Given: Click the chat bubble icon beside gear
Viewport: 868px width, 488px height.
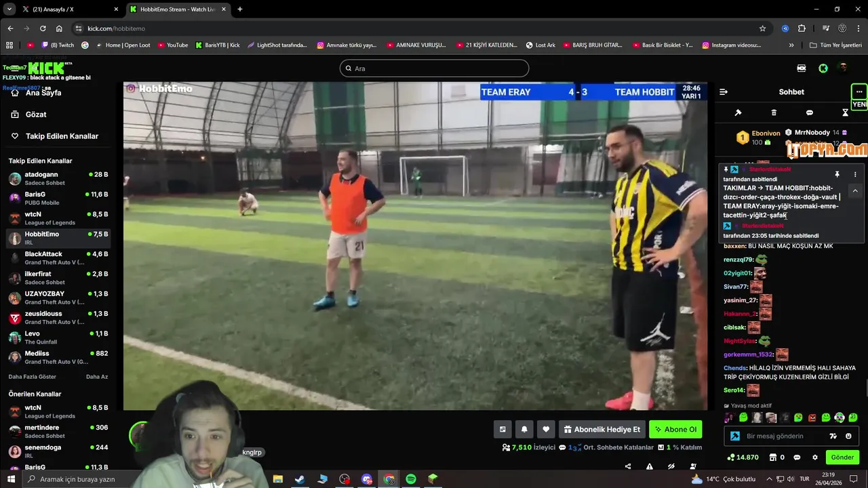Looking at the screenshot, I should tap(797, 457).
